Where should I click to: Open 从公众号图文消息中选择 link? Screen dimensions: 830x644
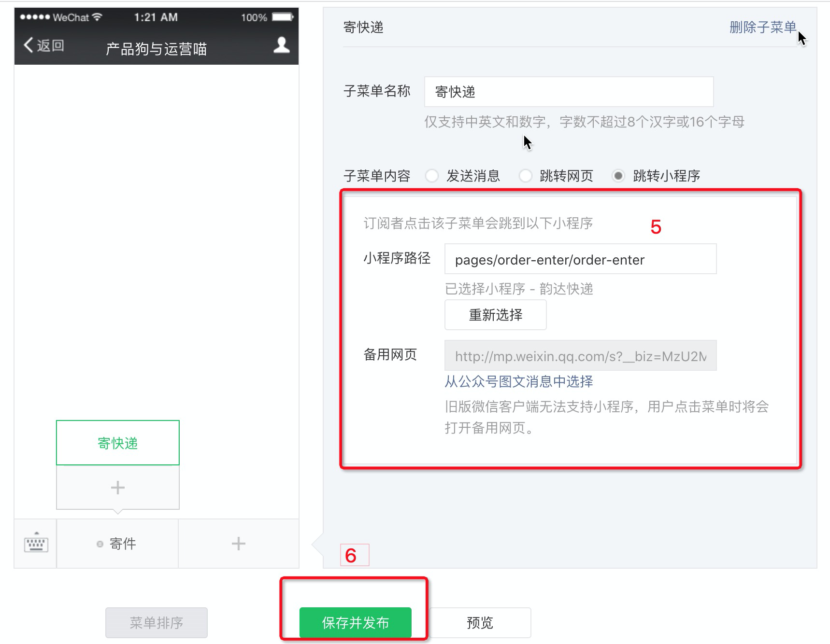pyautogui.click(x=519, y=381)
